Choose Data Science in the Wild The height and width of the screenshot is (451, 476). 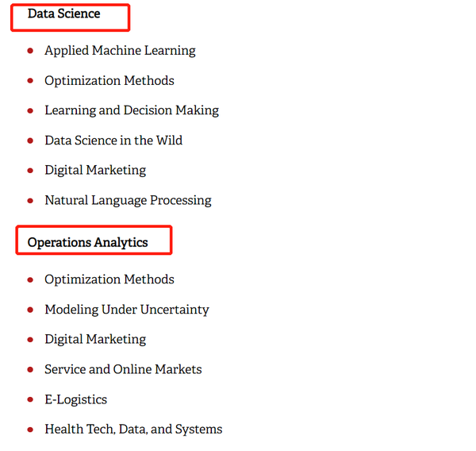pyautogui.click(x=113, y=141)
